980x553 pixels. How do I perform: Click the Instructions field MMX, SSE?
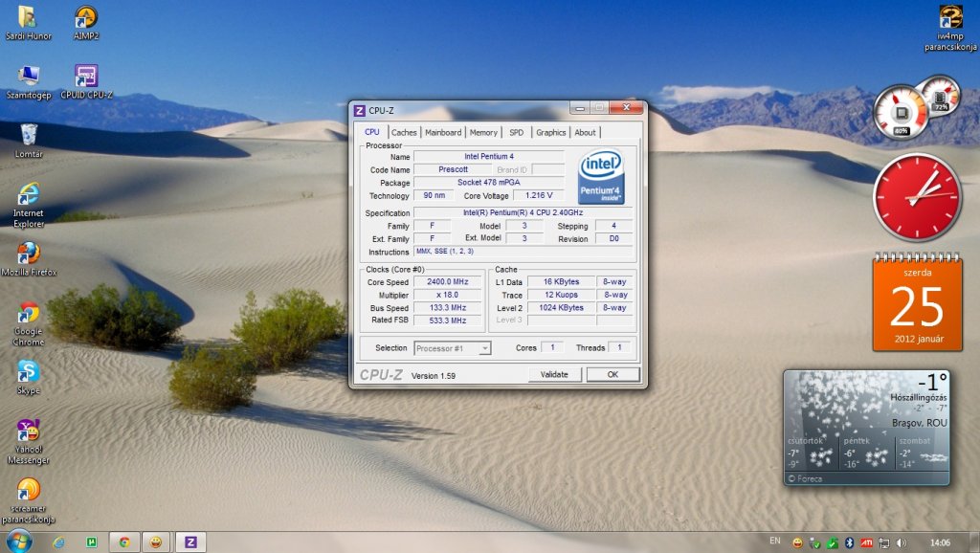click(x=523, y=252)
